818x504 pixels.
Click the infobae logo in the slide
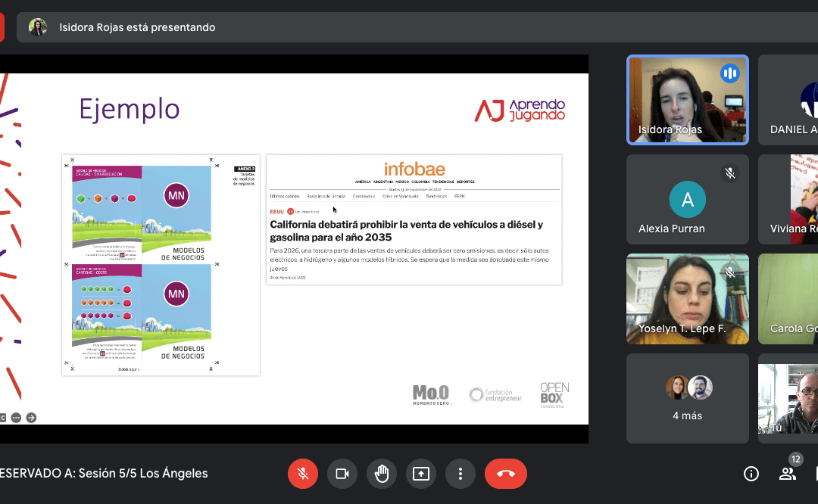pyautogui.click(x=414, y=170)
